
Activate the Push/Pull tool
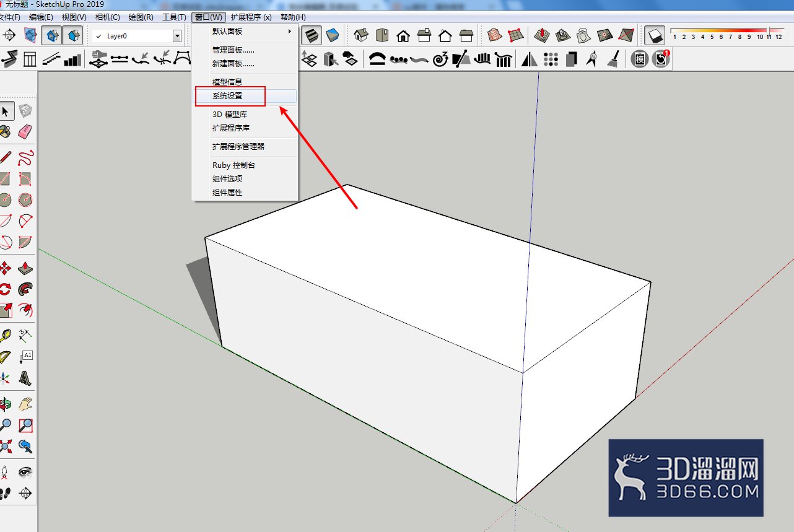point(25,268)
